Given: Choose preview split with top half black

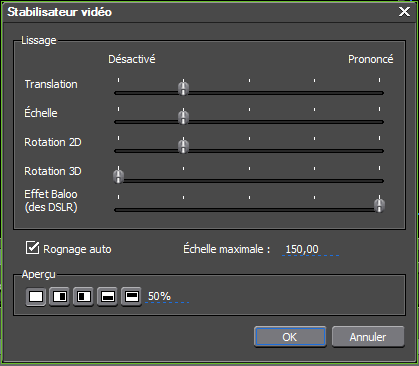Looking at the screenshot, I should (x=131, y=296).
